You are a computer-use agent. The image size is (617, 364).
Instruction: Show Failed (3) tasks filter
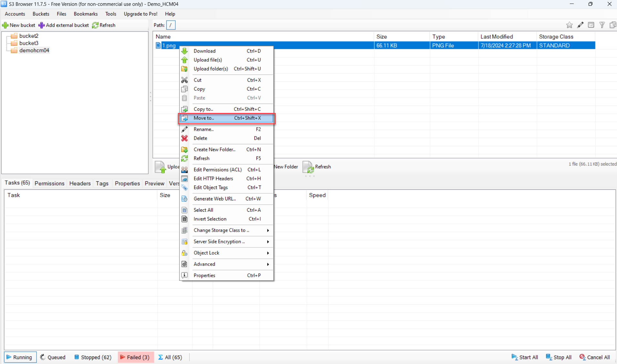tap(135, 357)
